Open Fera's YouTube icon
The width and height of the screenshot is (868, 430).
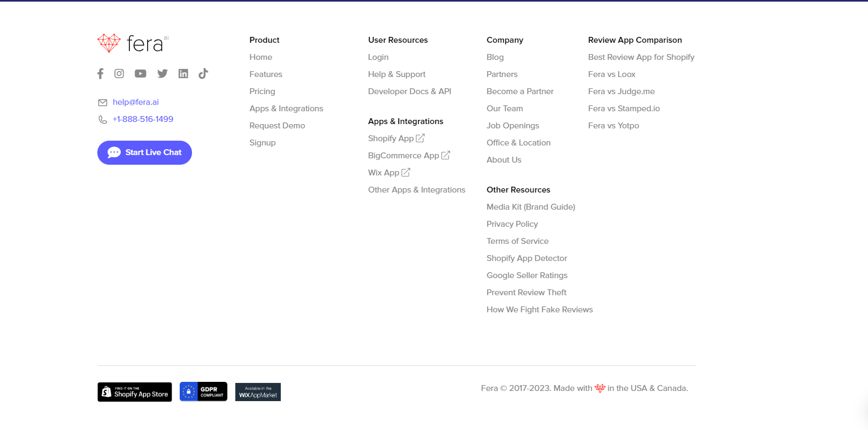141,74
